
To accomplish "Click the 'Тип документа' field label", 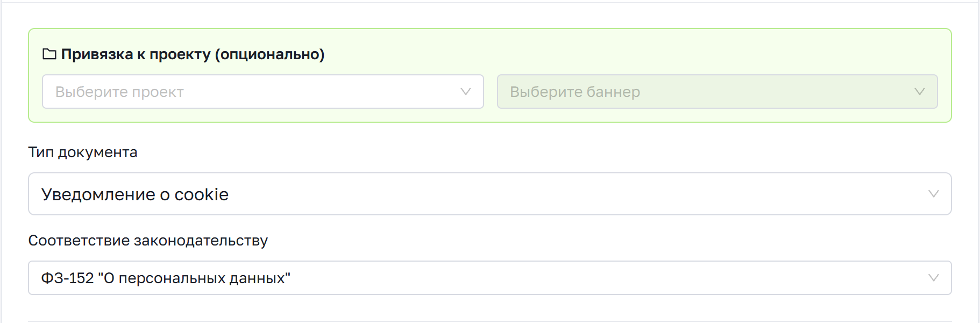I will (x=83, y=152).
